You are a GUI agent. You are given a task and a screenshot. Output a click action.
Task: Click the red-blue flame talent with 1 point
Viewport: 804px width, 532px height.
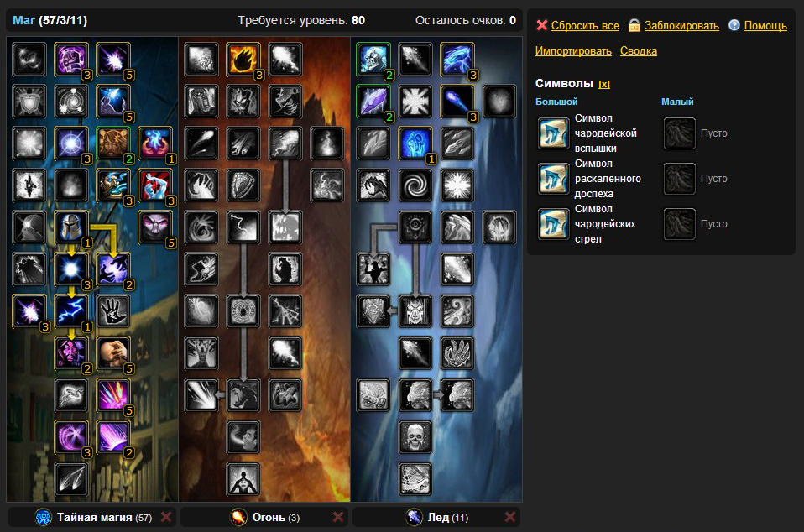tap(155, 143)
